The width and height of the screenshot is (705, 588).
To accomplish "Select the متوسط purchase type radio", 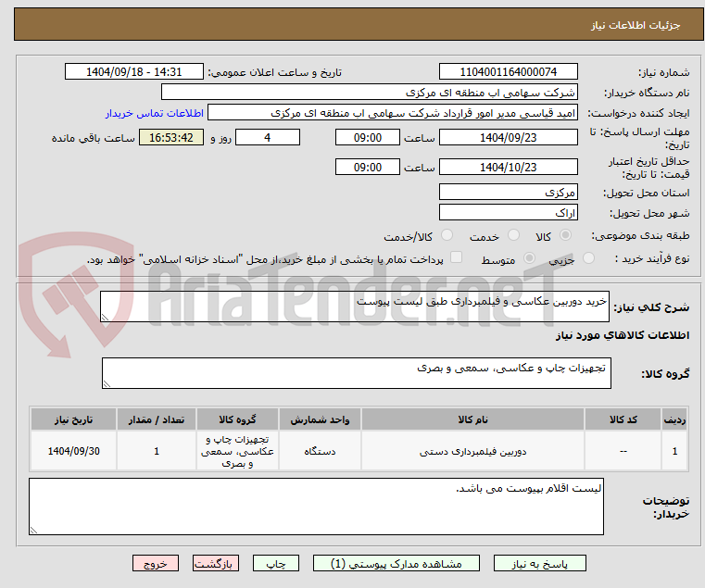I will (530, 258).
